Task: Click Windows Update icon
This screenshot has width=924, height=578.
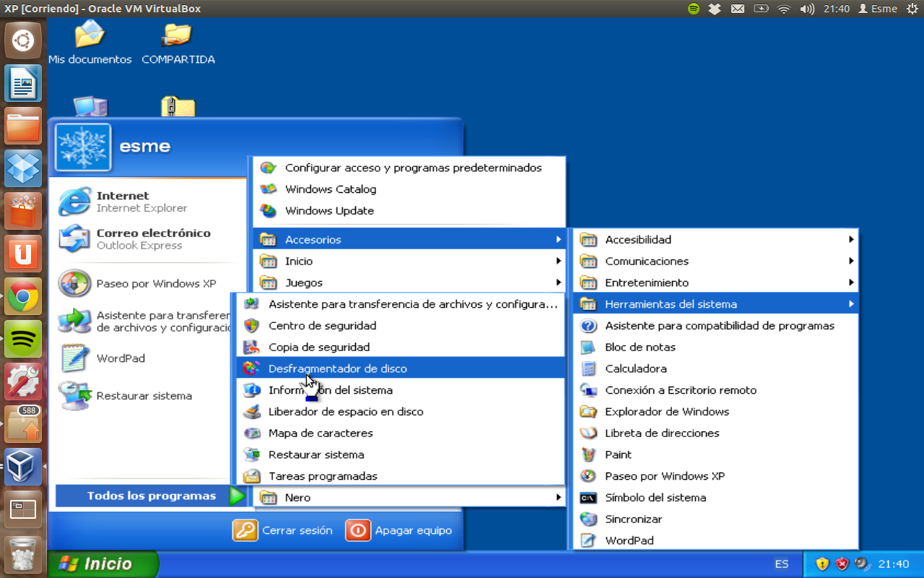Action: click(x=269, y=211)
